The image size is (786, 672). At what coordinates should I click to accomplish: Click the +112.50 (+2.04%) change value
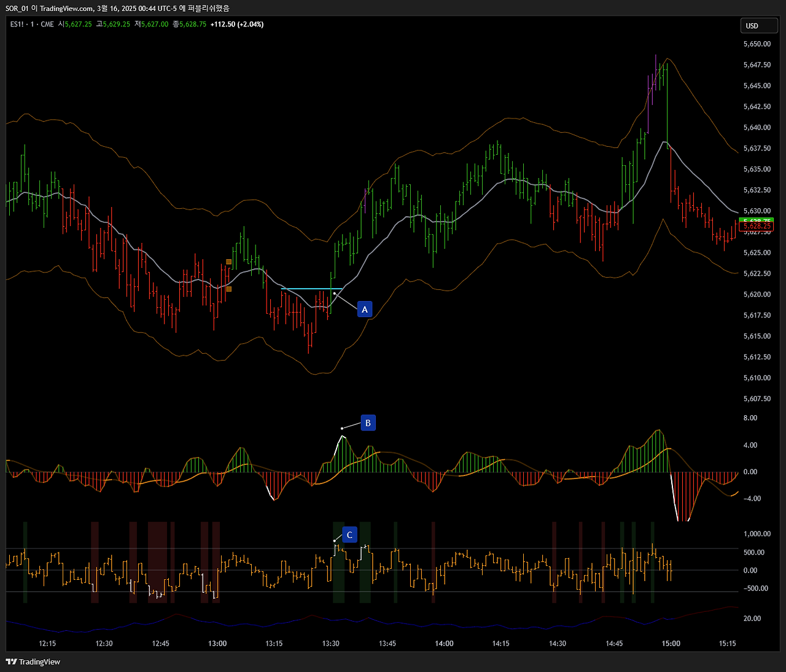237,25
